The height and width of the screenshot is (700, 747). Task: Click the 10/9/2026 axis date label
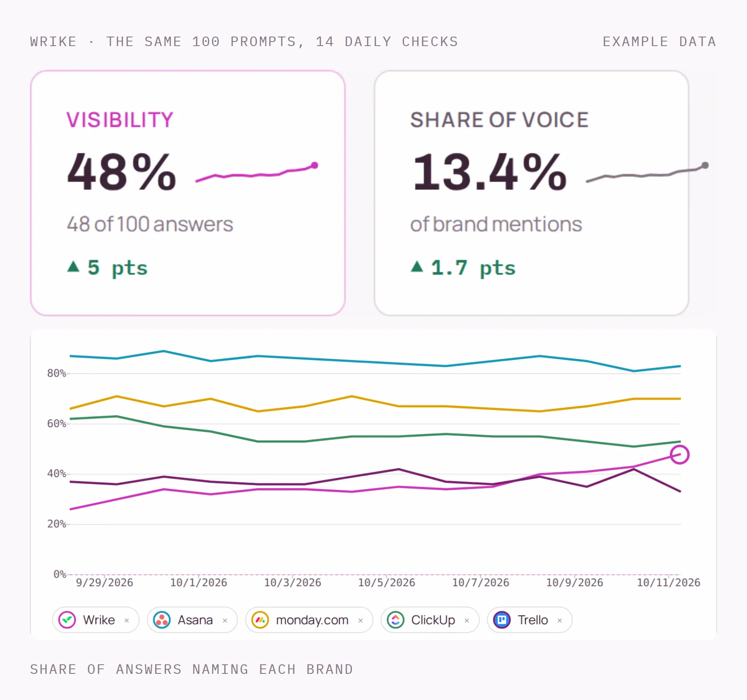coord(575,583)
